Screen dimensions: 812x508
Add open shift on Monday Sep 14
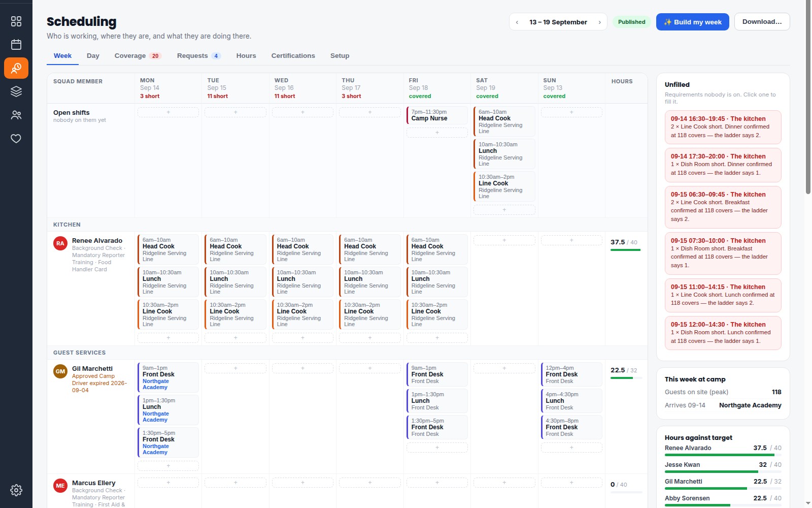pyautogui.click(x=168, y=112)
